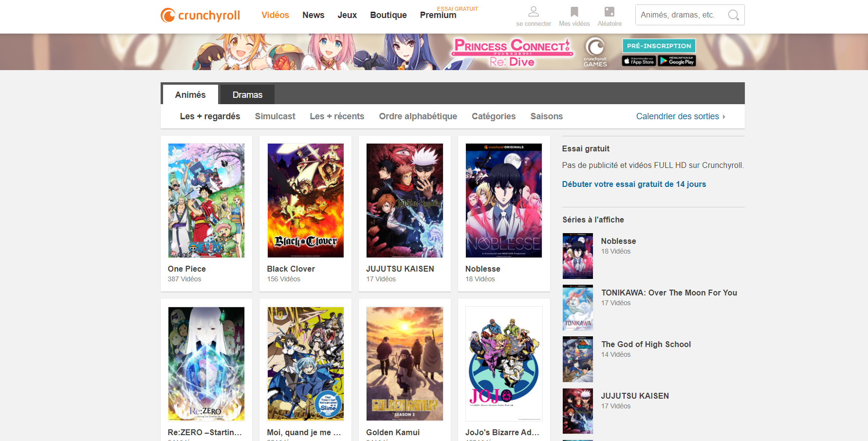Image resolution: width=868 pixels, height=441 pixels.
Task: Tap the App Store badge
Action: click(x=639, y=61)
